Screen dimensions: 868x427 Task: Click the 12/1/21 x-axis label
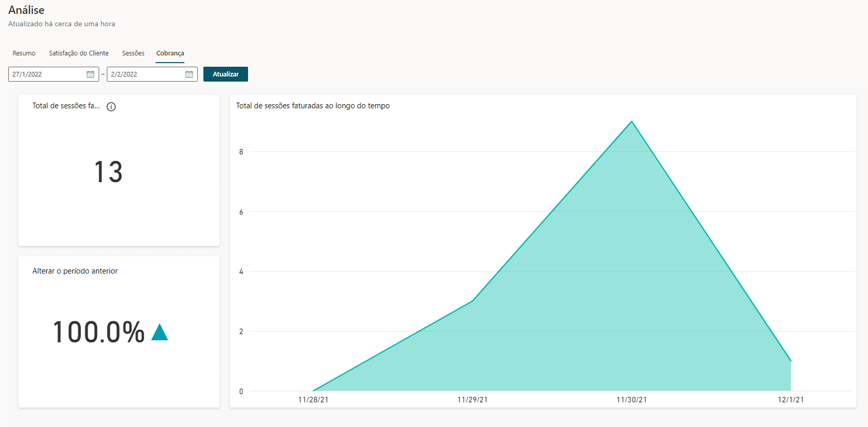[790, 400]
